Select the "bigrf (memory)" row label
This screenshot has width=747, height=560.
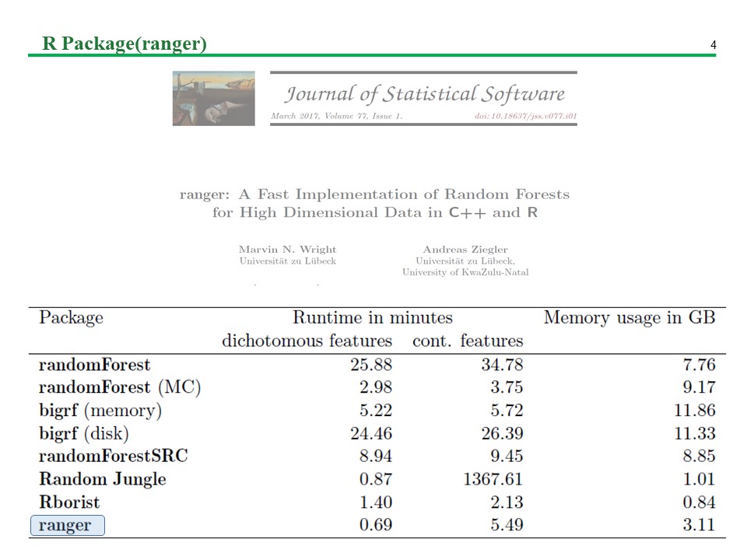[x=100, y=411]
